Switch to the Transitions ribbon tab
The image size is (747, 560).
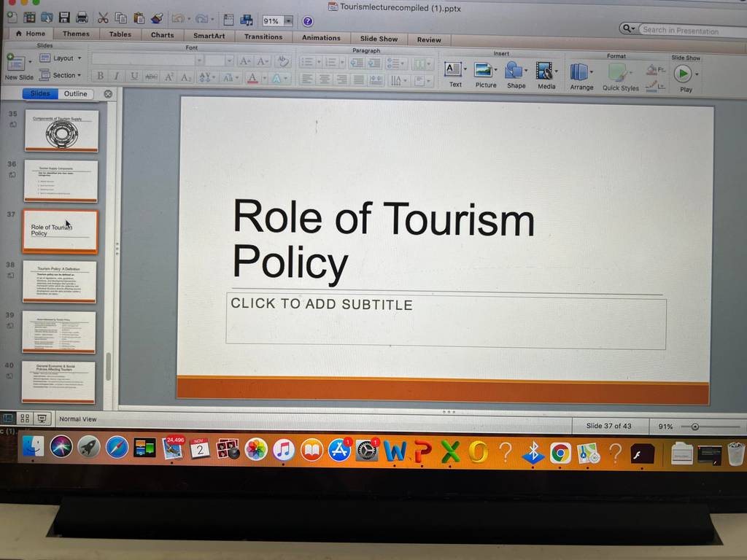[263, 36]
